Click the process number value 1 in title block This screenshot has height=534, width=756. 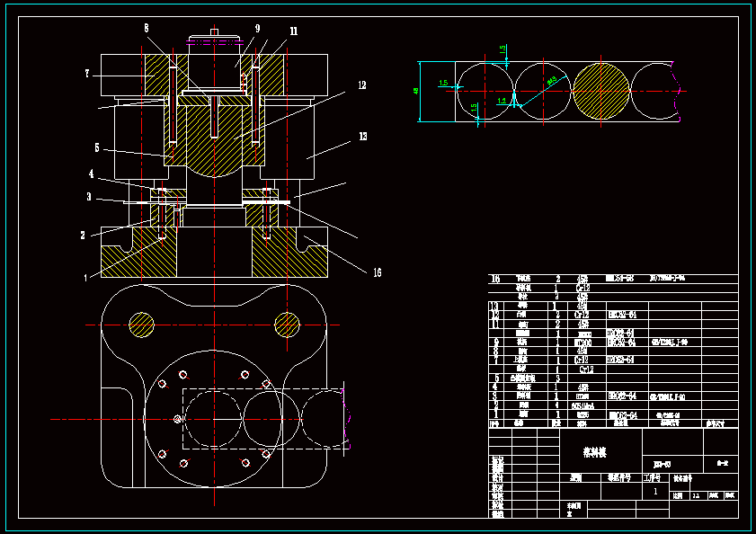(x=655, y=492)
